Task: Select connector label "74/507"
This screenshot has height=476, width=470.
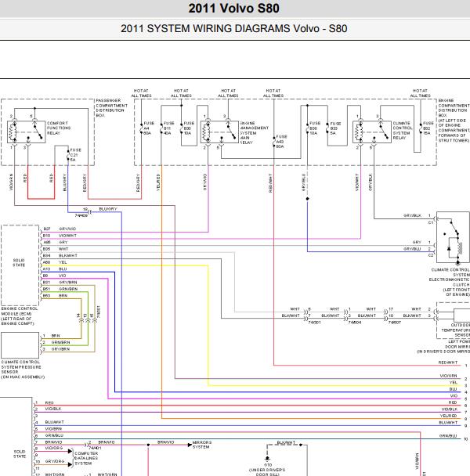Action: (x=395, y=323)
